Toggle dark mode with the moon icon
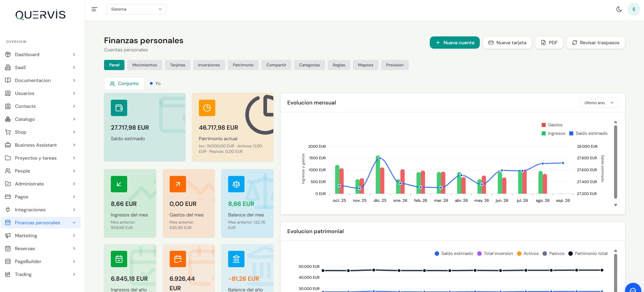The height and width of the screenshot is (292, 644). (x=619, y=9)
